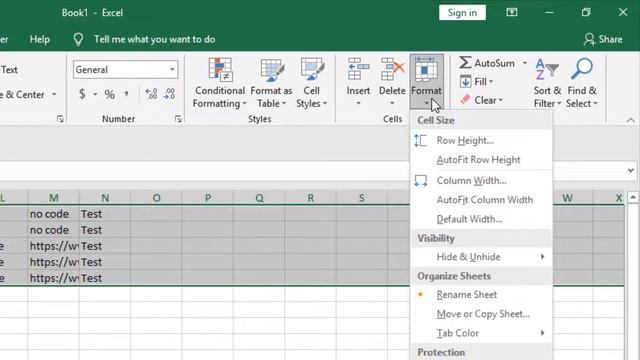Apply Percent Style format
The width and height of the screenshot is (640, 360).
click(109, 95)
